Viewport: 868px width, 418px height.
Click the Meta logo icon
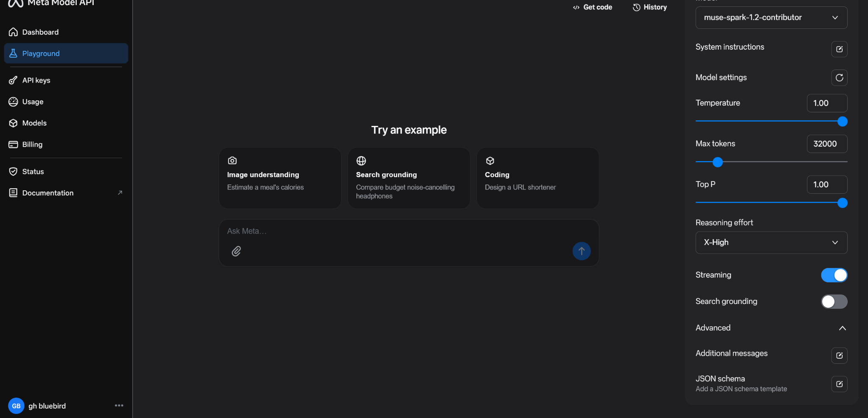(16, 3)
